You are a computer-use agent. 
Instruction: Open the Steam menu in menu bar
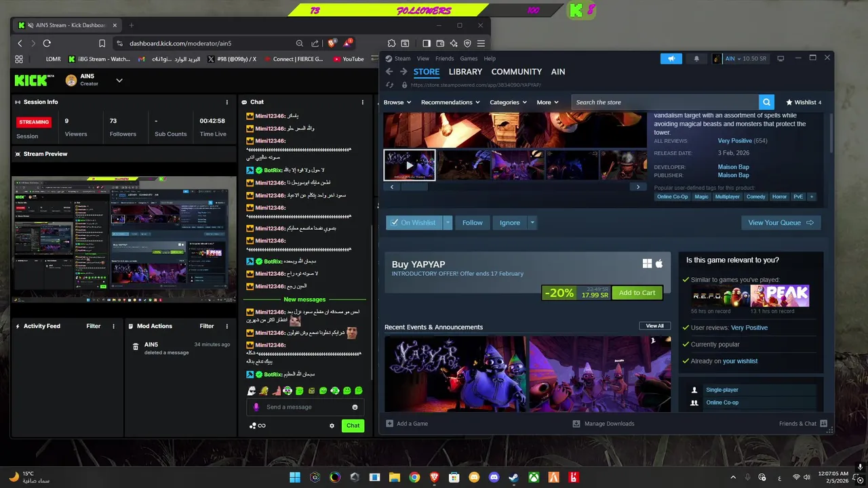click(x=403, y=59)
